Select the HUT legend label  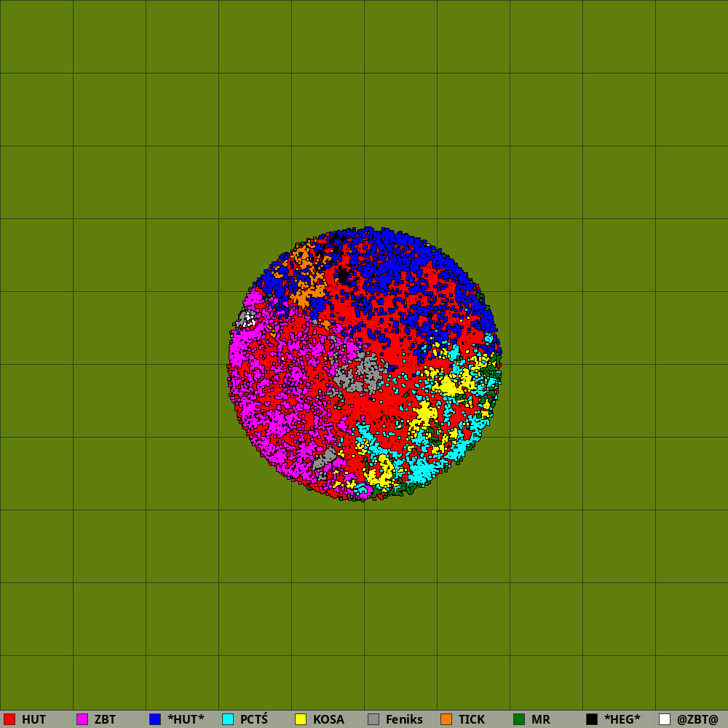[x=34, y=720]
